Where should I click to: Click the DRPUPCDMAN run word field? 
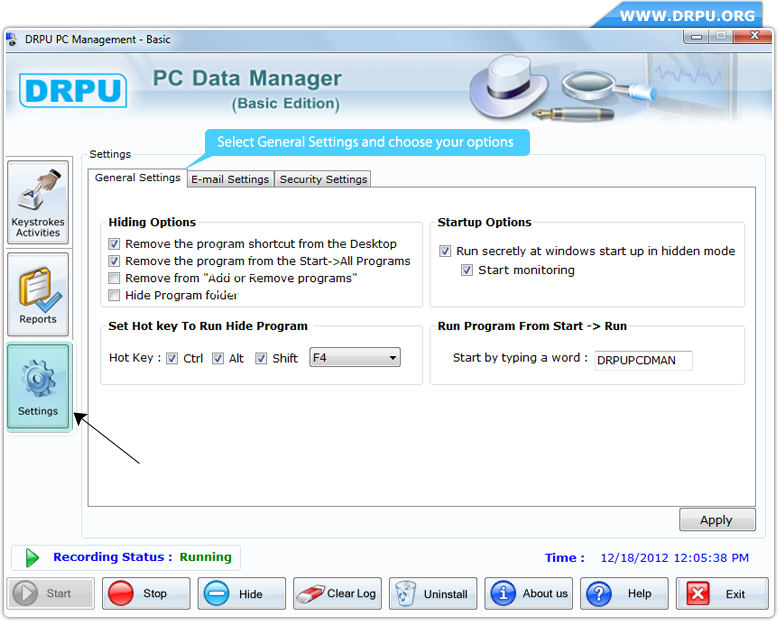pyautogui.click(x=643, y=360)
